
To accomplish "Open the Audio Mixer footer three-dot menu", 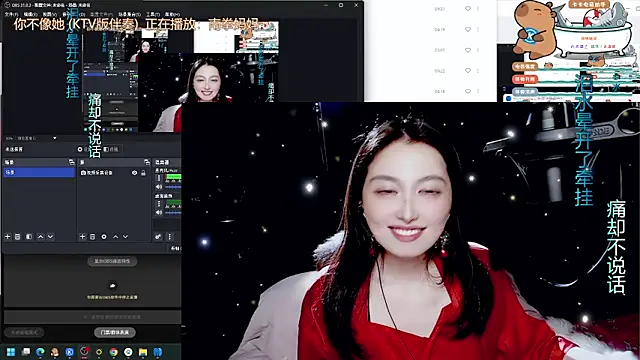I will (169, 237).
